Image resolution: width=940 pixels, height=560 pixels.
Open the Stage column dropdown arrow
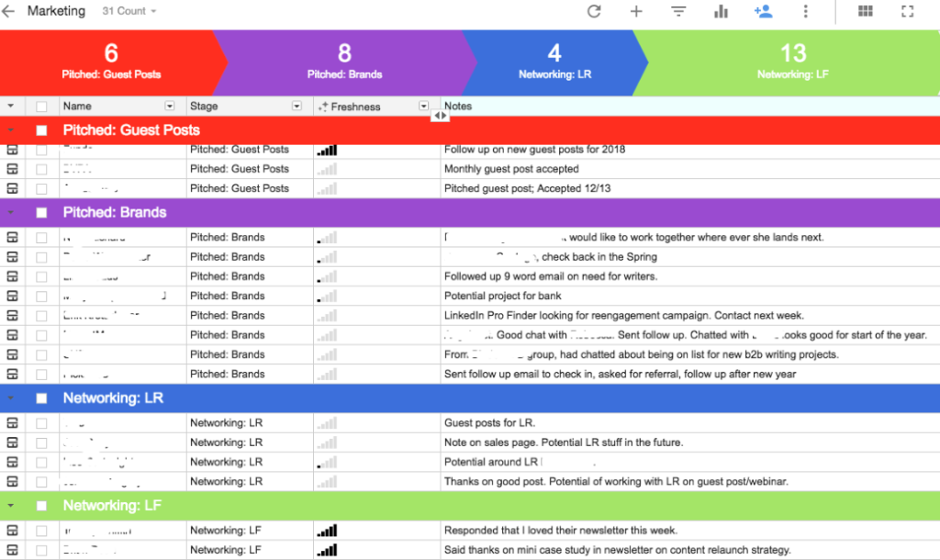(297, 106)
